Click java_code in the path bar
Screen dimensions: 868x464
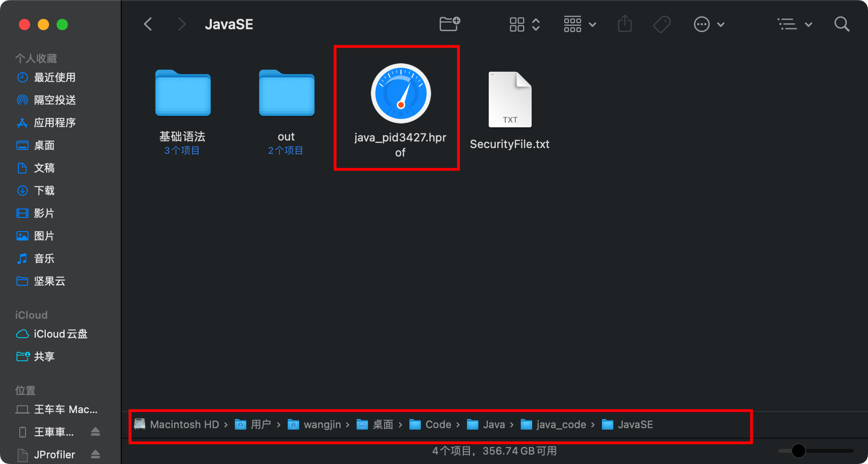click(553, 424)
